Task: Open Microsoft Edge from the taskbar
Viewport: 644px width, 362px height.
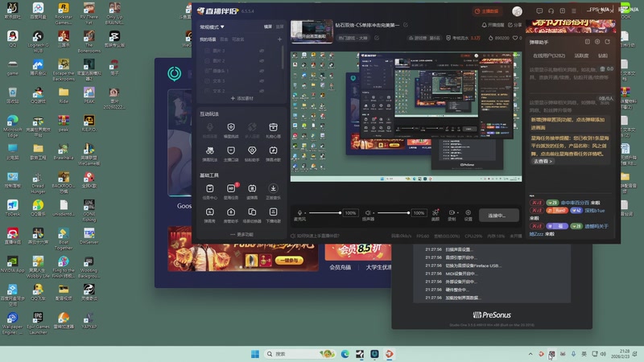Action: (x=345, y=354)
